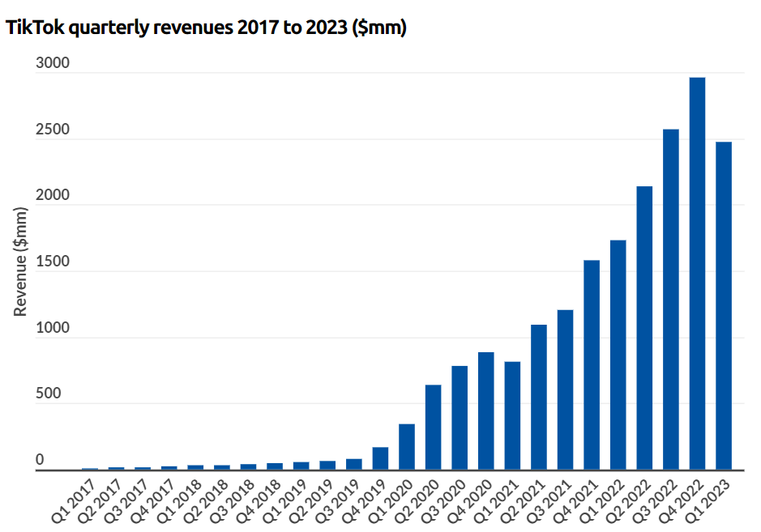
Task: Select the Q4 2021 bar
Action: tap(592, 364)
